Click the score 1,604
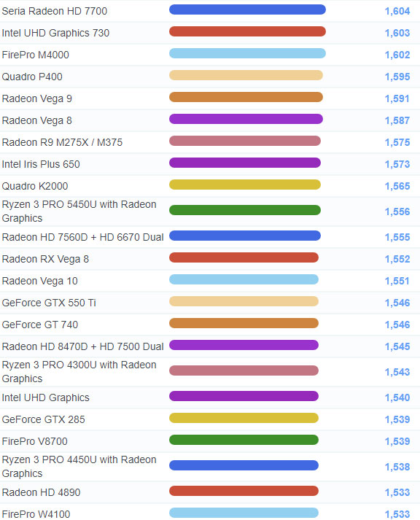This screenshot has width=420, height=520. click(397, 11)
